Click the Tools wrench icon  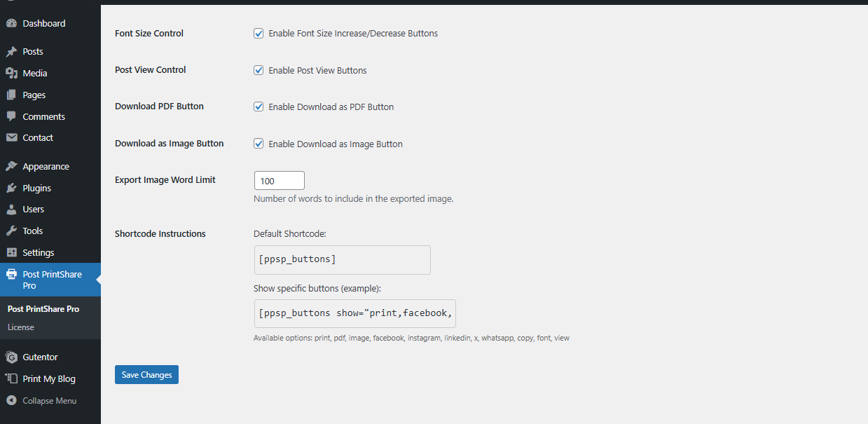(11, 231)
